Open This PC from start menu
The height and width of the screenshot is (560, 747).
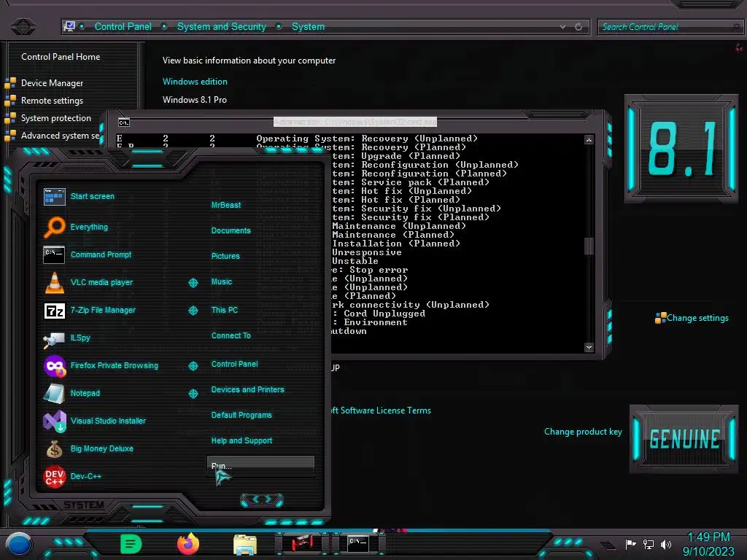(x=225, y=310)
